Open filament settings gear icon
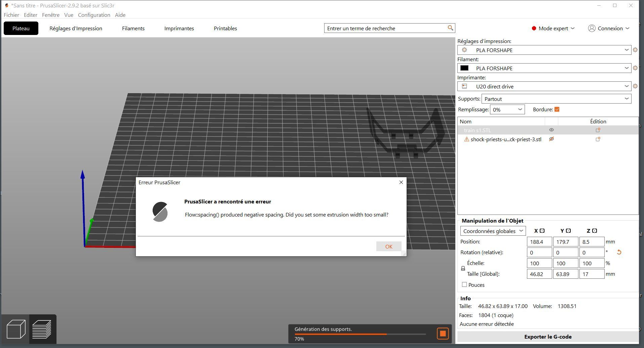This screenshot has height=348, width=644. (x=635, y=68)
